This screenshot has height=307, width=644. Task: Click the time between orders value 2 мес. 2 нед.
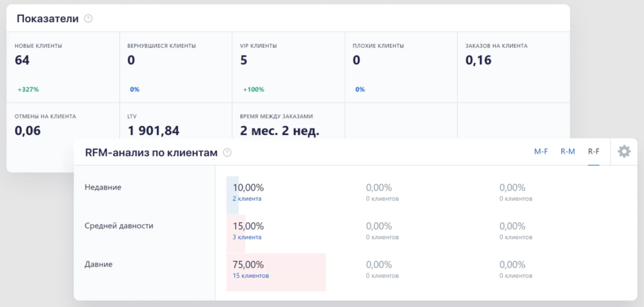point(280,131)
